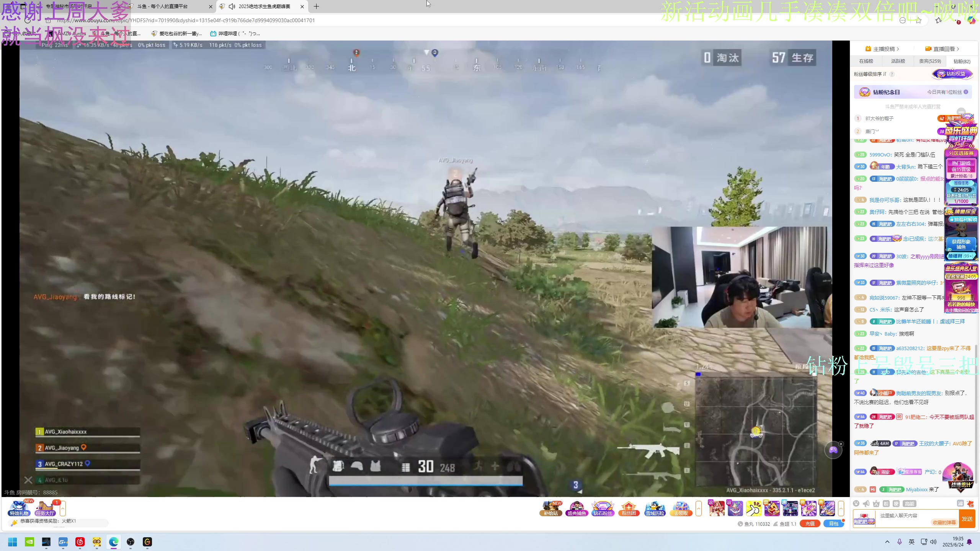The height and width of the screenshot is (551, 980).
Task: Click the 高能 highlight icon
Action: pos(909,504)
